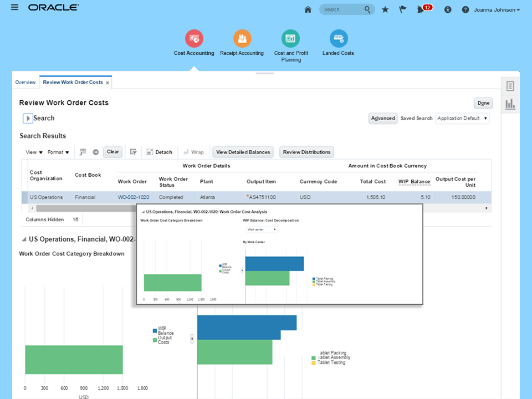Click View Detailed Balances button

tap(243, 152)
